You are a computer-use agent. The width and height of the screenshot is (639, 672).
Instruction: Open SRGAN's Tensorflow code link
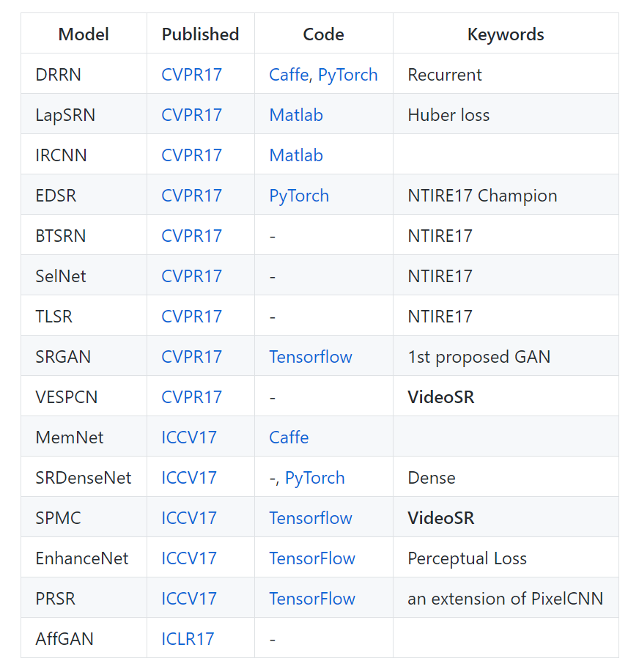tap(310, 357)
